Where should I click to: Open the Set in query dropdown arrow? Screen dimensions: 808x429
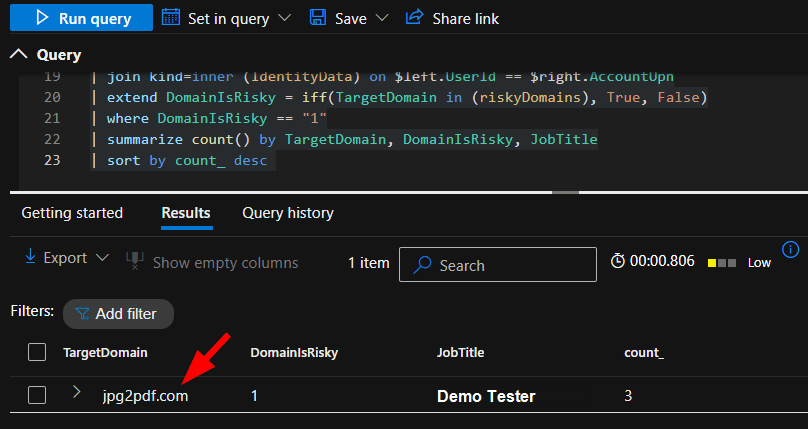284,18
